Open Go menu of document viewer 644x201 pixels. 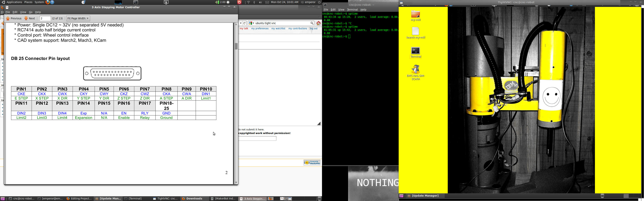click(30, 12)
